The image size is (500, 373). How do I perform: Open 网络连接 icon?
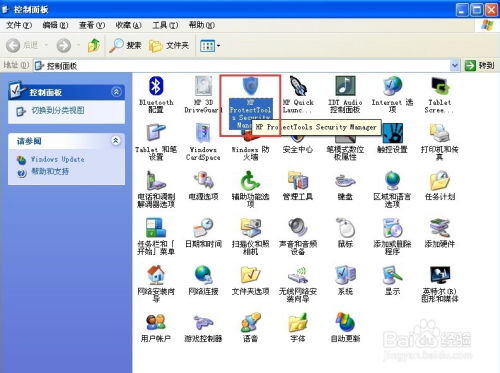tap(203, 275)
